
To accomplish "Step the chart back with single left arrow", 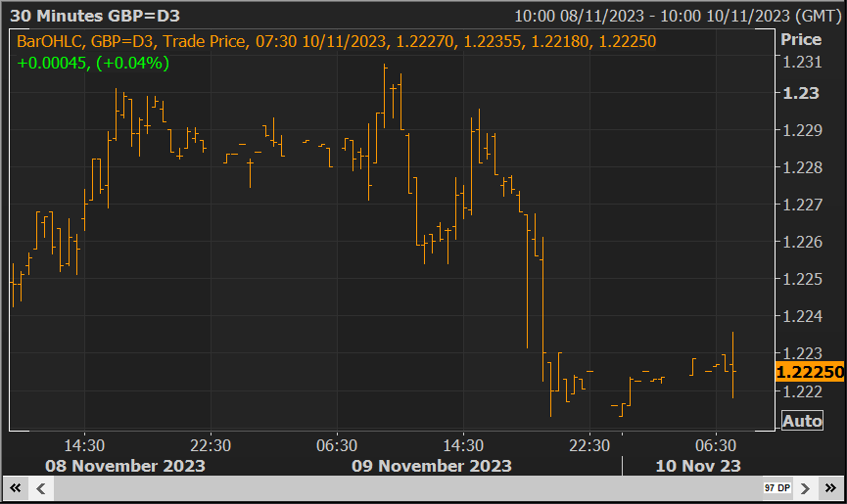I will pos(40,488).
